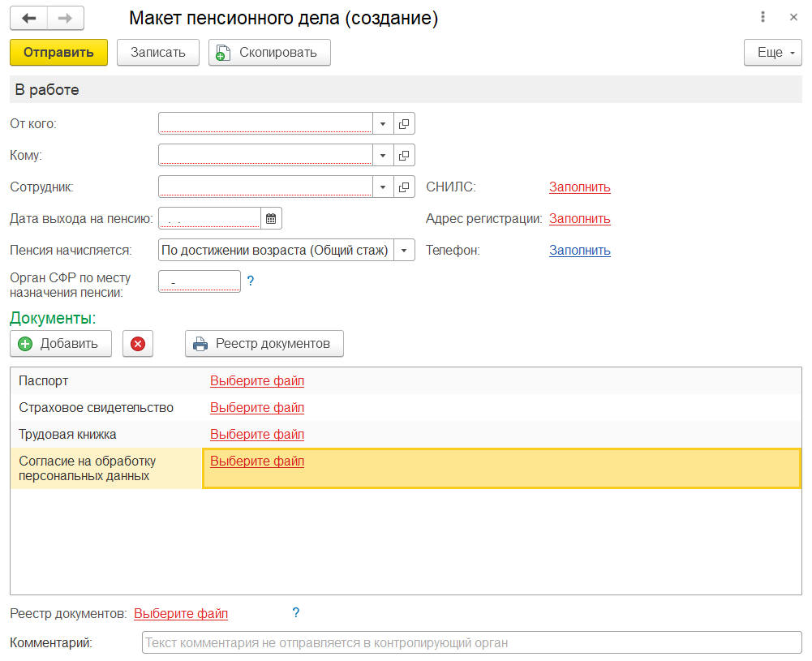Open the three-dot window options menu
The height and width of the screenshot is (661, 812).
(x=763, y=17)
